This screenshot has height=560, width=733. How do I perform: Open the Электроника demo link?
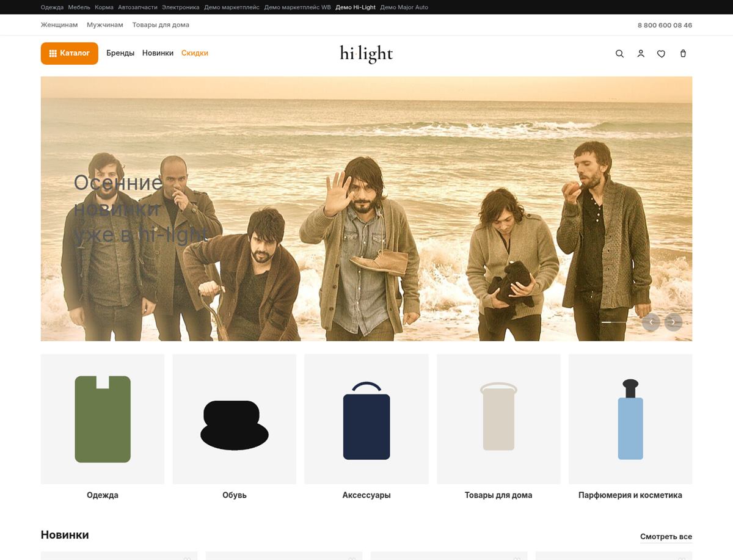(x=181, y=7)
